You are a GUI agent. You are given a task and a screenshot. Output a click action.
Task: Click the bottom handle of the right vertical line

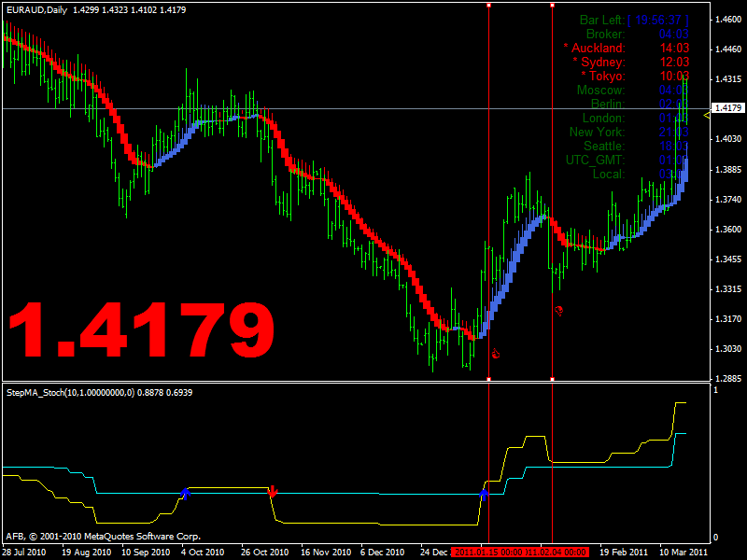click(553, 379)
